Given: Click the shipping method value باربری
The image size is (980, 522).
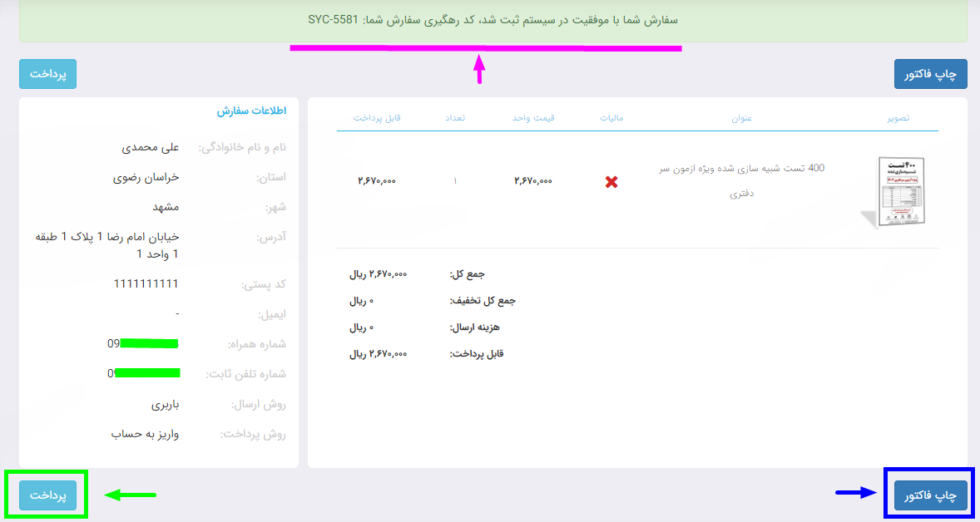Looking at the screenshot, I should [165, 405].
